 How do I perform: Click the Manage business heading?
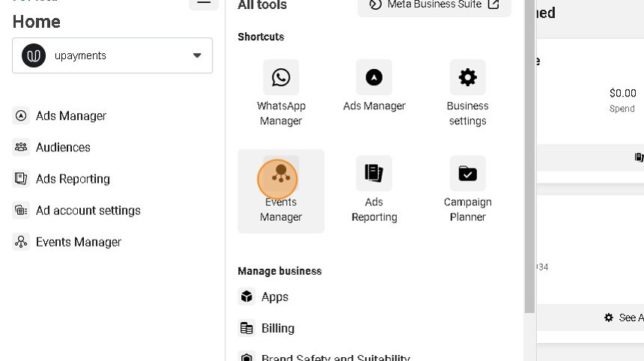[280, 271]
